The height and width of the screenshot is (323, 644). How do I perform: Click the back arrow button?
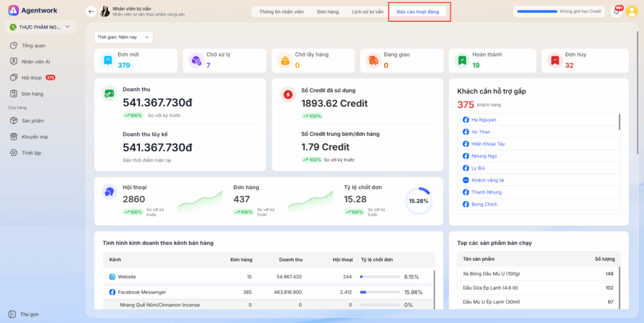[x=91, y=11]
